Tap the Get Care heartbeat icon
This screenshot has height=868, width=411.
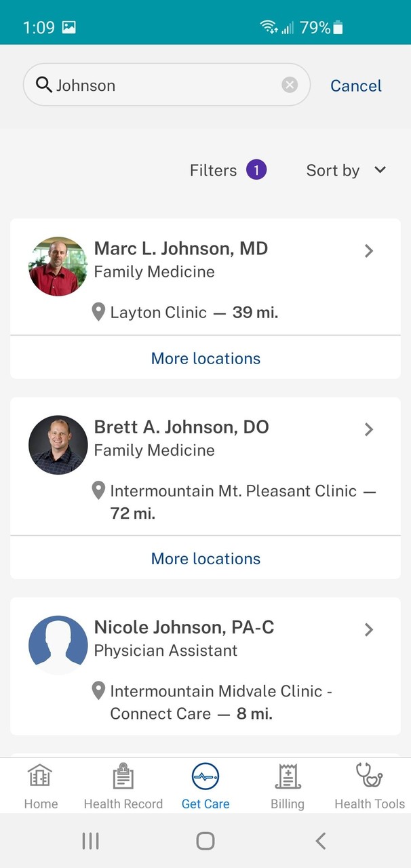[205, 777]
